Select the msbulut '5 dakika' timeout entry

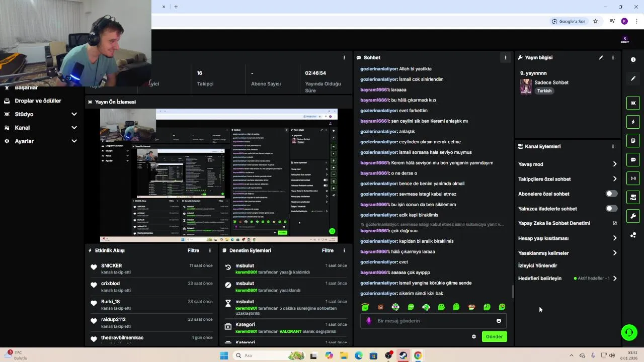click(x=286, y=307)
